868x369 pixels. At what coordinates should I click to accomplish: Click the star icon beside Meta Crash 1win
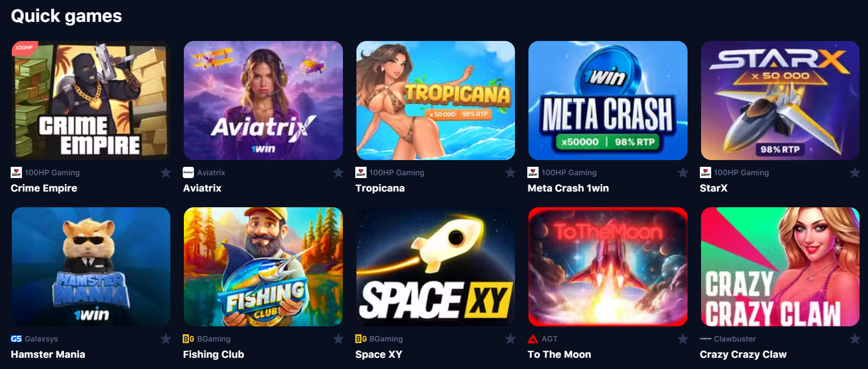point(683,172)
